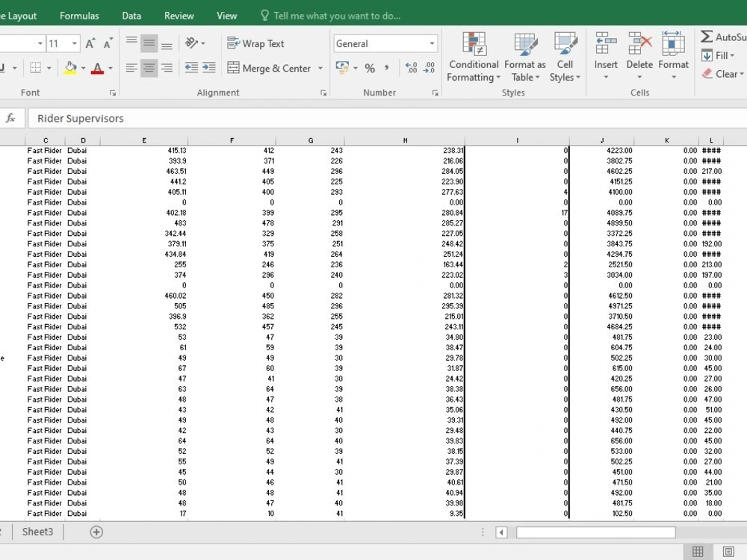
Task: Click the insert function fx button
Action: (x=10, y=118)
